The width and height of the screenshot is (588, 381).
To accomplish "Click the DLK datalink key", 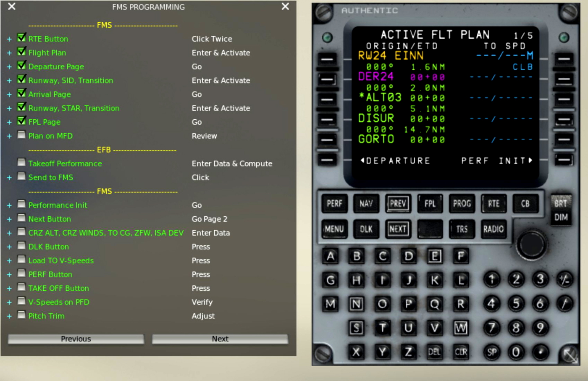I will tap(366, 229).
